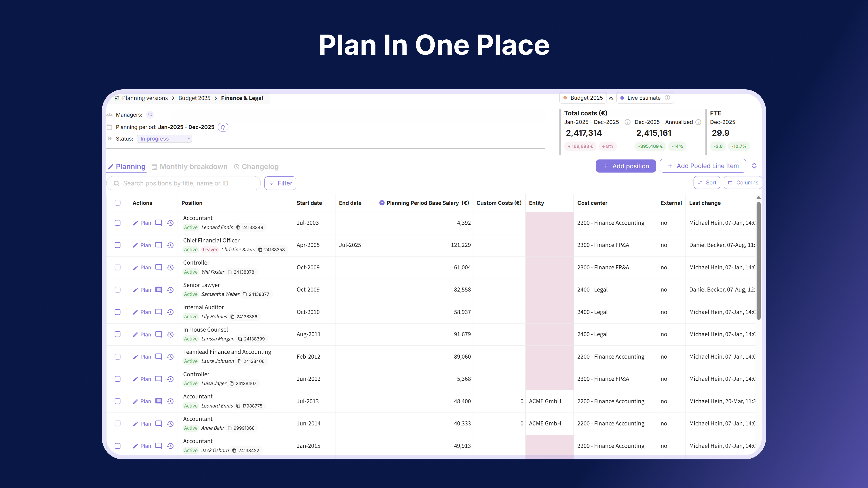Open comment icon for Senior Lawyer row
The height and width of the screenshot is (488, 868).
[158, 290]
